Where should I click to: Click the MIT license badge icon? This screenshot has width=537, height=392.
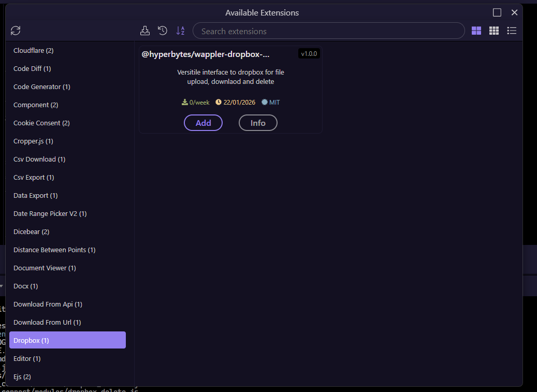265,103
